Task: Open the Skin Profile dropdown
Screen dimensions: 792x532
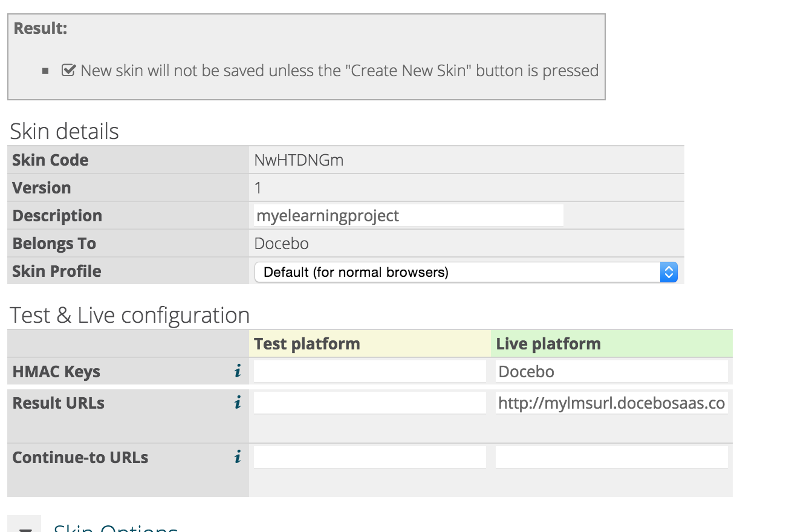Action: [466, 272]
